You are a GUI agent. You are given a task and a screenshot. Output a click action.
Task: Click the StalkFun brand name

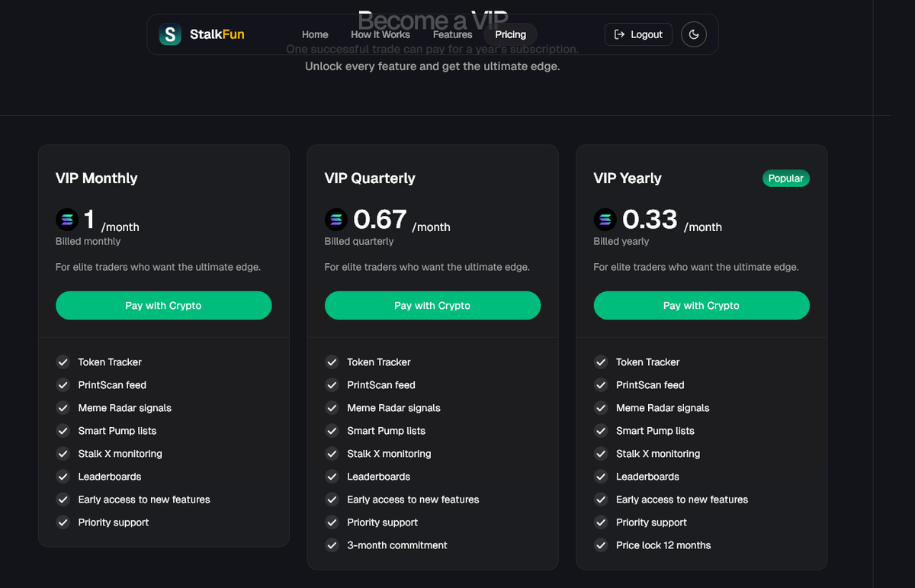(217, 34)
